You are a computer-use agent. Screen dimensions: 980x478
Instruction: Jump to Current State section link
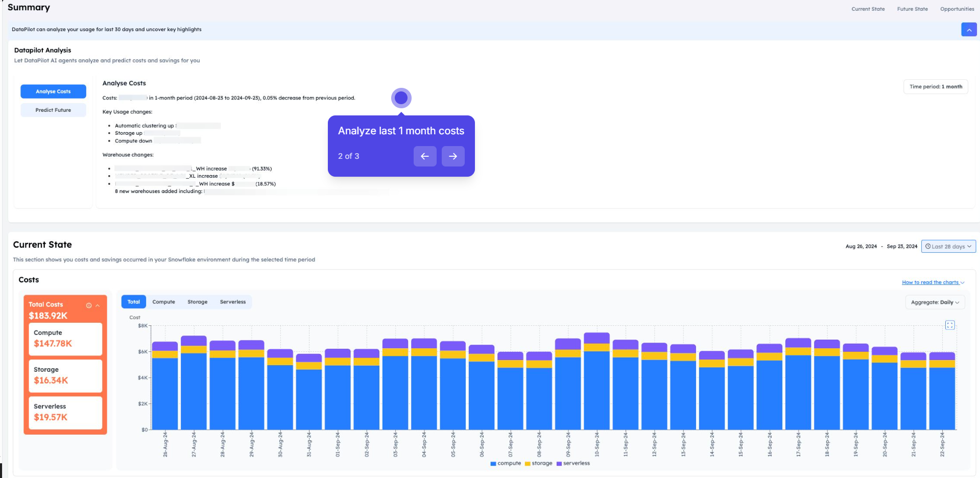(868, 9)
